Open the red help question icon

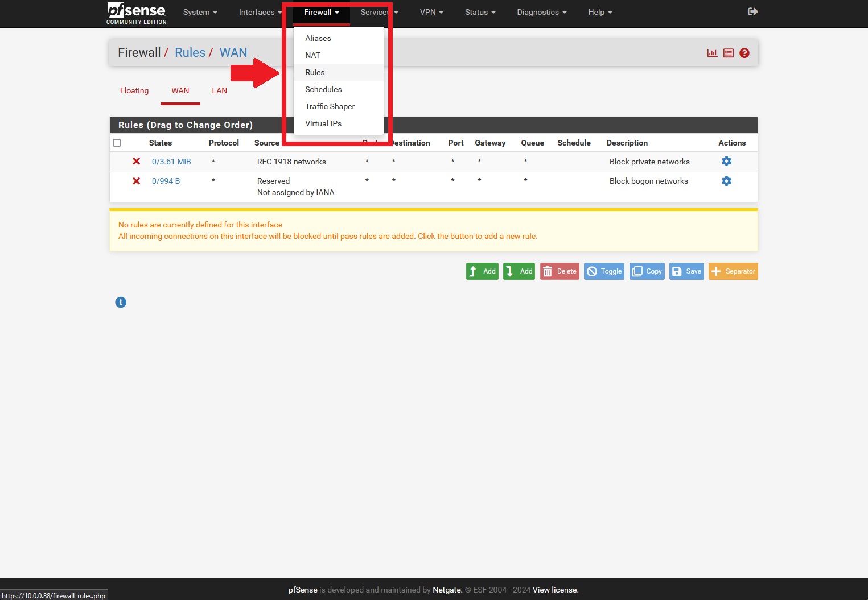pos(744,53)
